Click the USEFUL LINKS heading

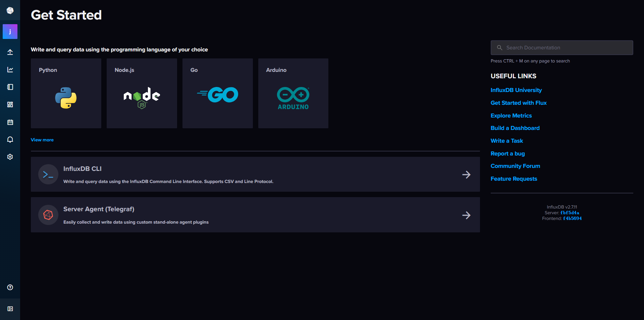(514, 76)
